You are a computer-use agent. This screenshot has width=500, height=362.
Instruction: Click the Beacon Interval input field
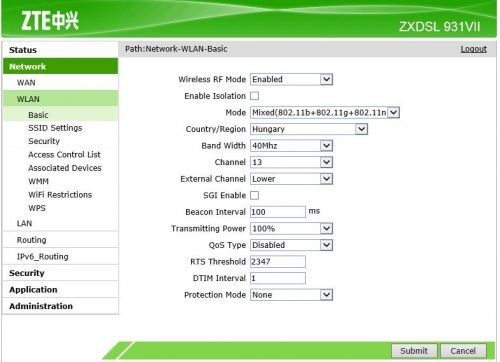(x=278, y=212)
